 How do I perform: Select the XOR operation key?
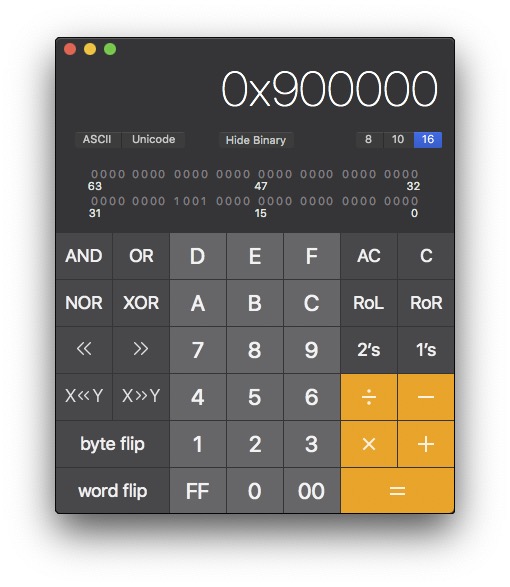(141, 303)
